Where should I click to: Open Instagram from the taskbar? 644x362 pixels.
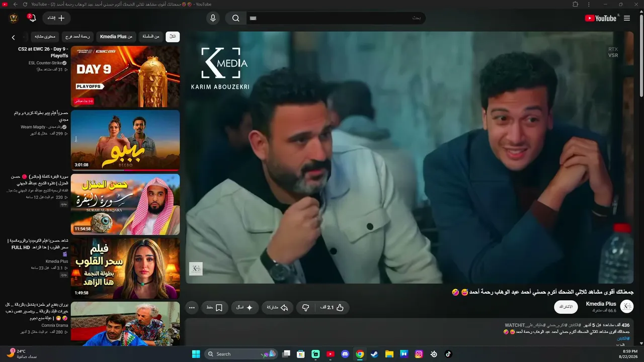tap(419, 354)
